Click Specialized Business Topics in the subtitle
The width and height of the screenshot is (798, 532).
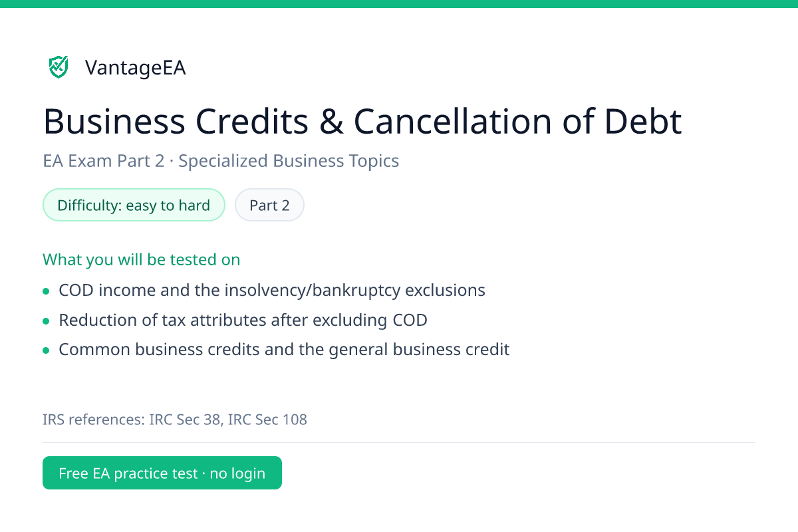[289, 161]
